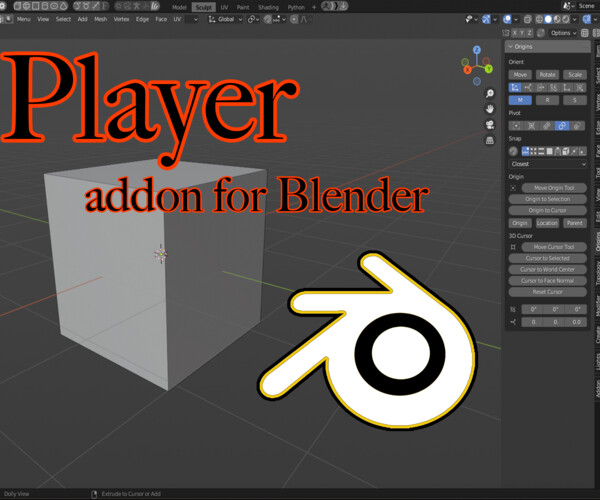Choose the Cursor orientation icon at row end

click(580, 88)
